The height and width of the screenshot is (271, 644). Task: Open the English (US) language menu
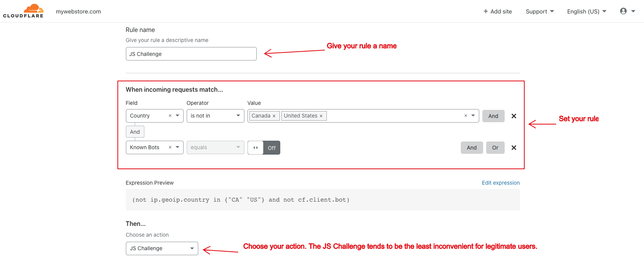[x=587, y=12]
